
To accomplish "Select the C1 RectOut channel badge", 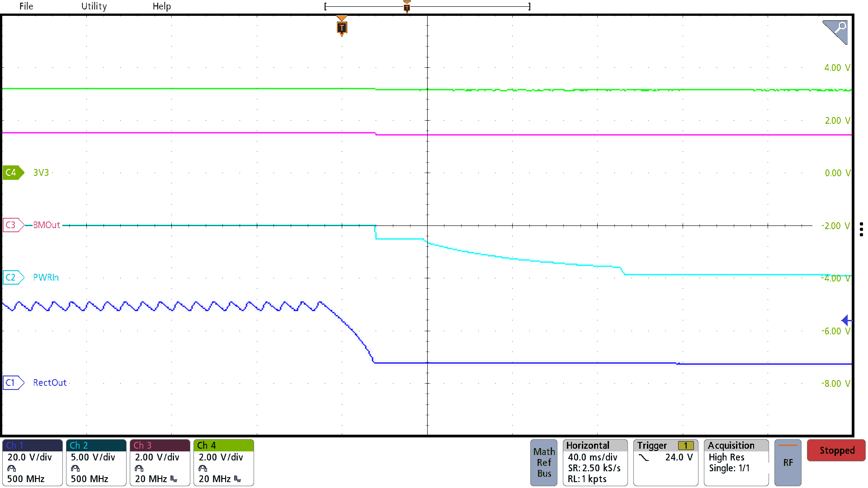I will click(x=12, y=383).
